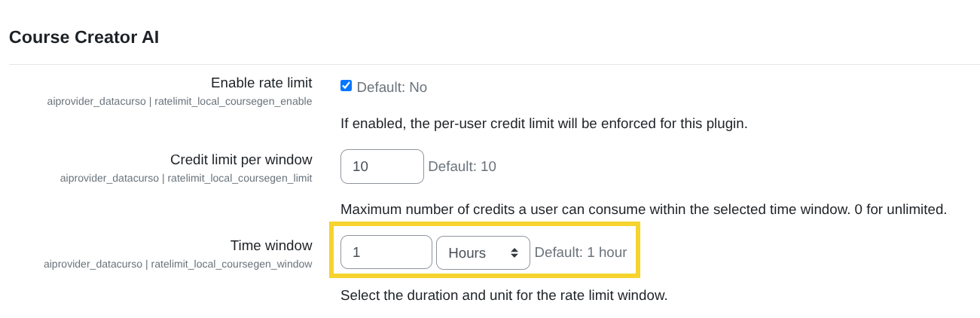Open the Hours unit dropdown

(482, 252)
